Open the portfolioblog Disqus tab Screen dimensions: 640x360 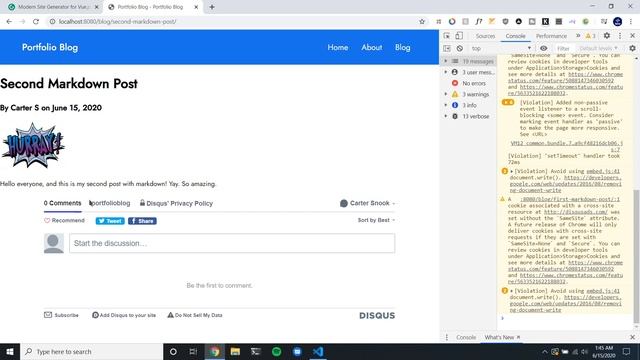point(110,203)
